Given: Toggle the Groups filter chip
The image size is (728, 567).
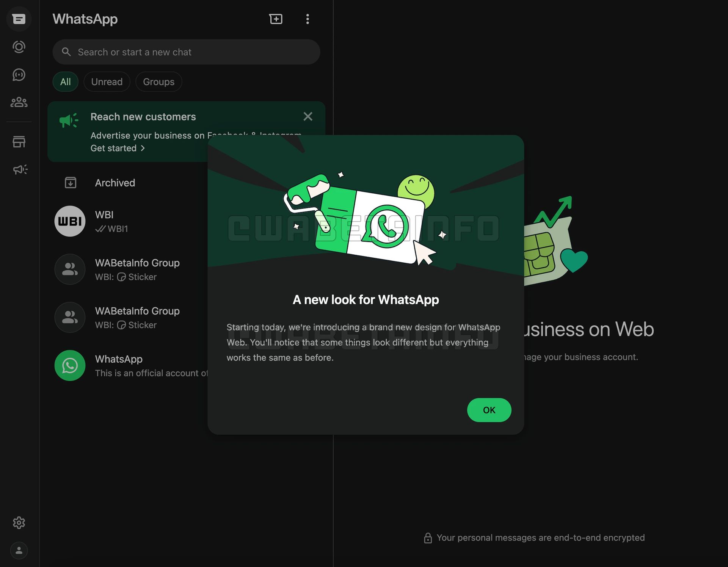Looking at the screenshot, I should click(158, 81).
